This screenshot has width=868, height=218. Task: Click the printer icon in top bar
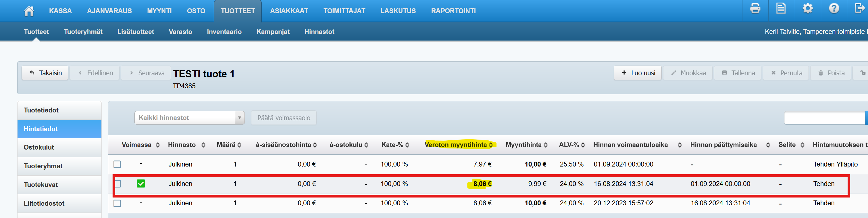[x=755, y=8]
